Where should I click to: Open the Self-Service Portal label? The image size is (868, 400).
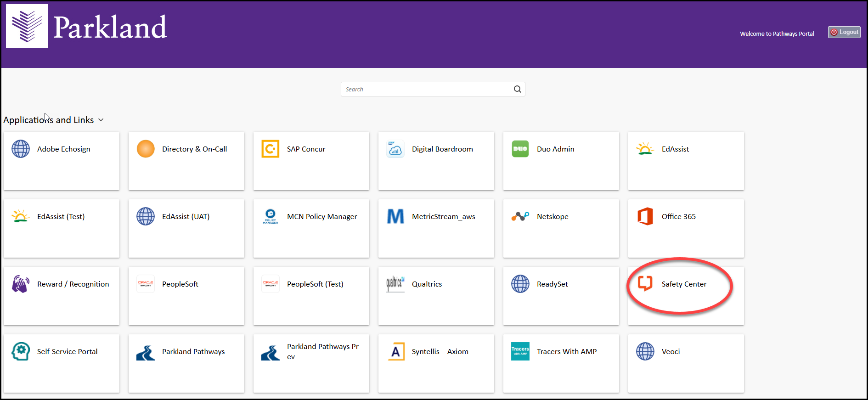(x=67, y=351)
